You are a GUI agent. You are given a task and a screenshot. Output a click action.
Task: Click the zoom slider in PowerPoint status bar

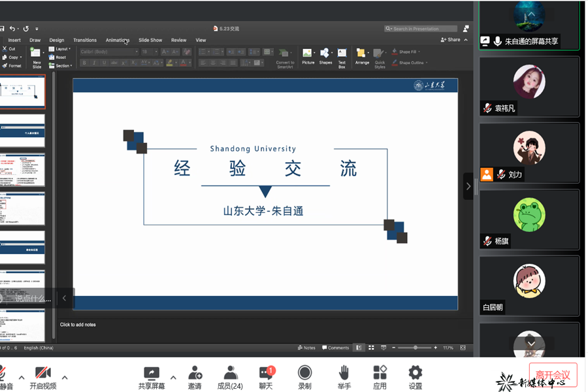click(416, 348)
